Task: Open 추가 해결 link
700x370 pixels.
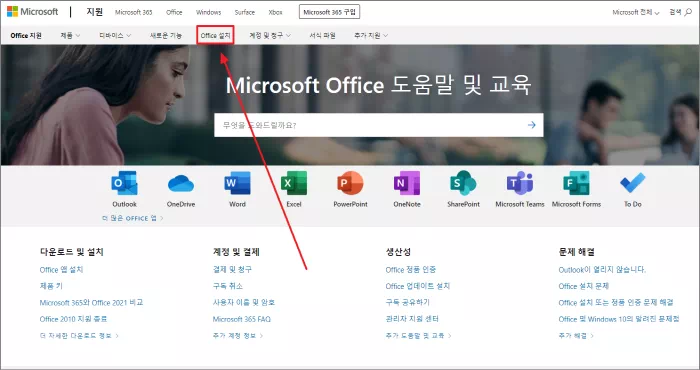Action: pos(576,335)
